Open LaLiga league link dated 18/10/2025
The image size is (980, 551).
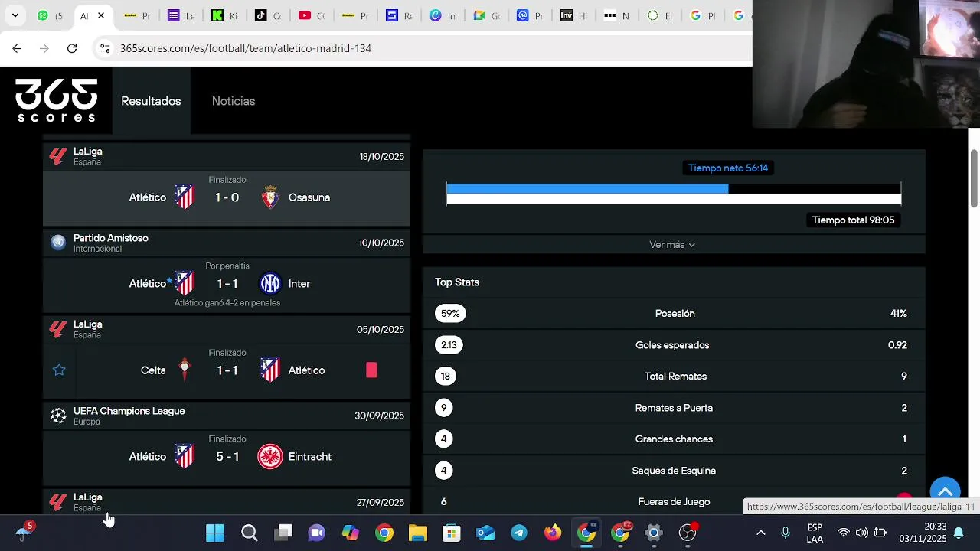pos(87,152)
